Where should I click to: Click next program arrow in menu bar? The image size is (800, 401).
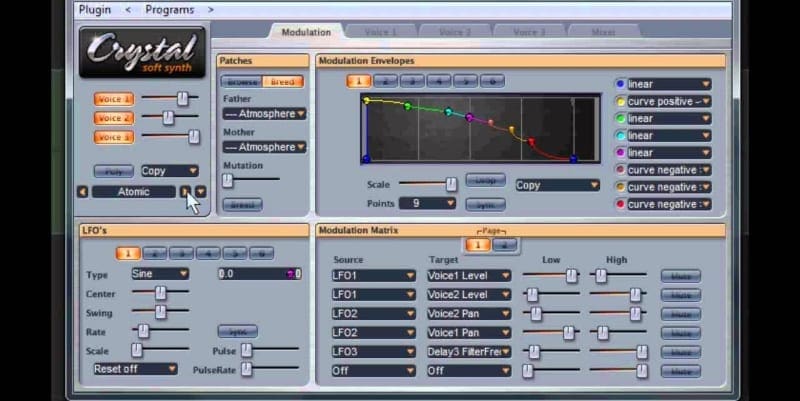[x=211, y=10]
